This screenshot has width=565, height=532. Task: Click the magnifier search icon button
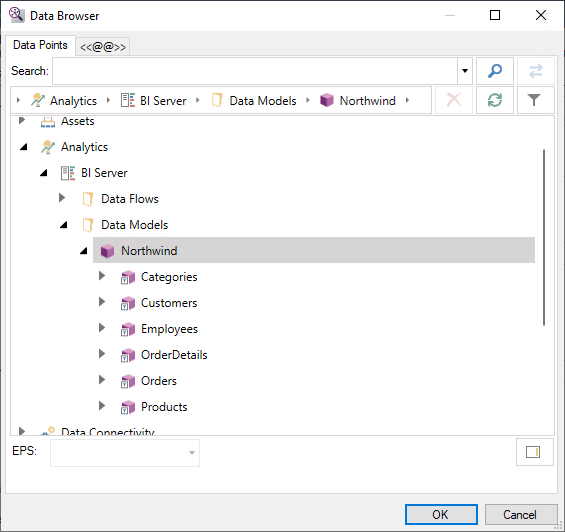click(495, 71)
